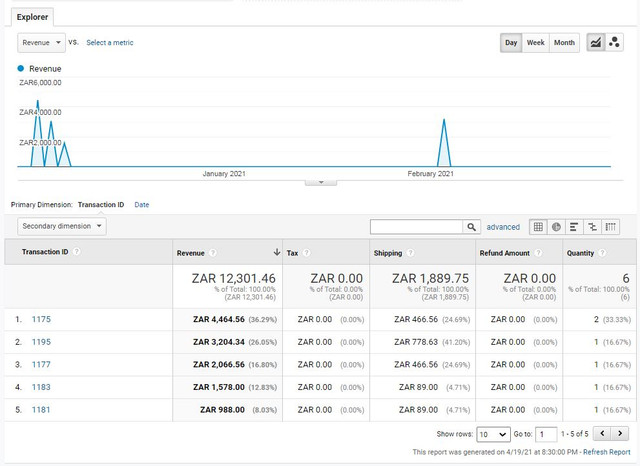Screen dimensions: 640x466
Task: Set chart granularity to Week
Action: (536, 42)
